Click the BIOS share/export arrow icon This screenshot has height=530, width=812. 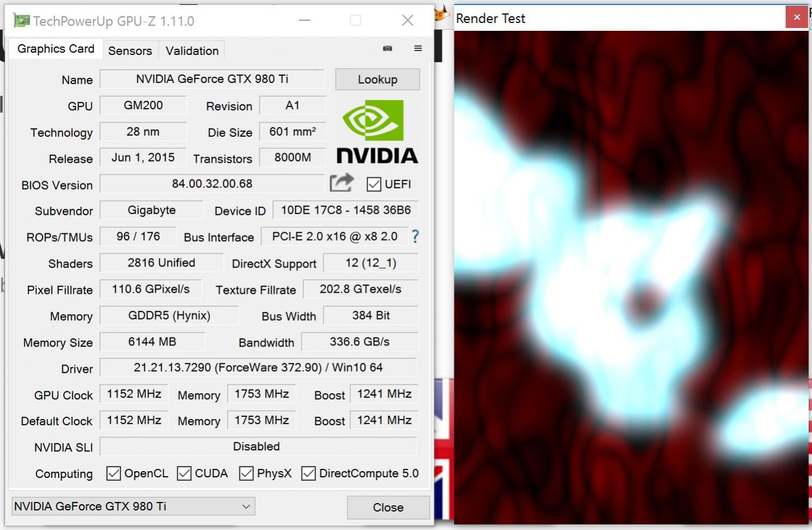[x=342, y=183]
